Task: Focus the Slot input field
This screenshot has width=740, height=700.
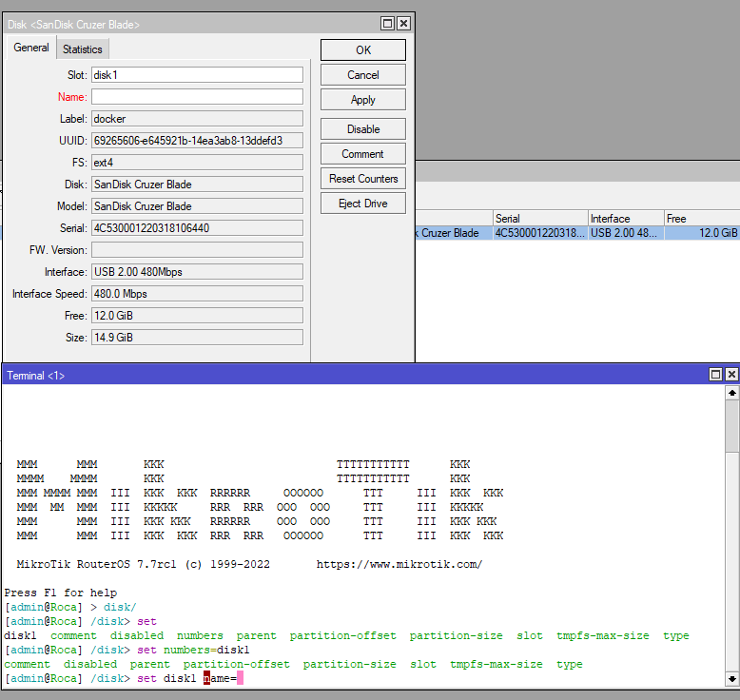Action: coord(197,75)
